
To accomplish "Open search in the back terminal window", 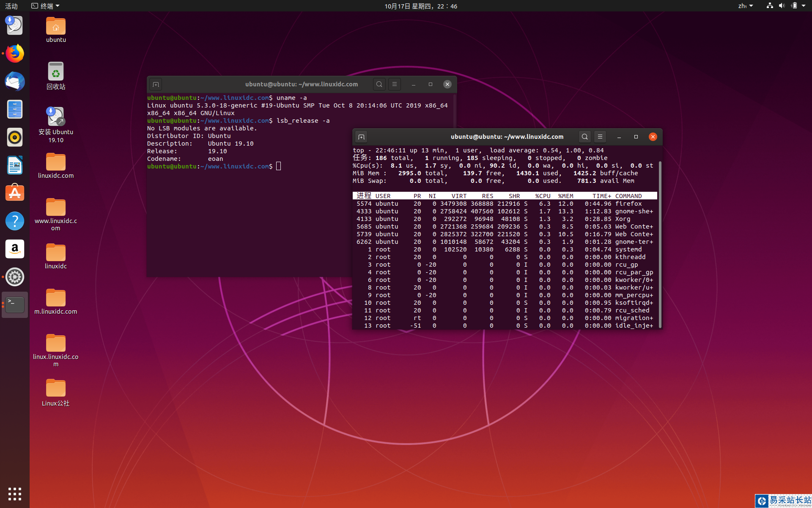I will pos(379,84).
